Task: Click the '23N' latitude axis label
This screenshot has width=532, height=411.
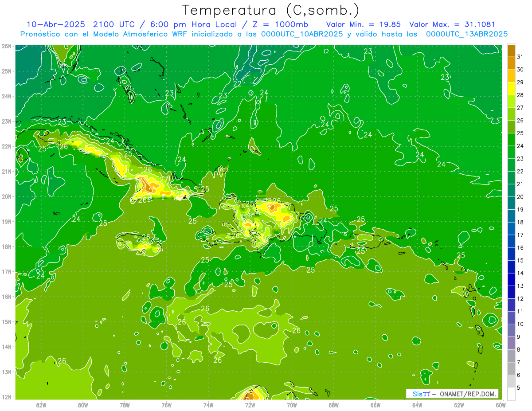Action: pyautogui.click(x=7, y=121)
